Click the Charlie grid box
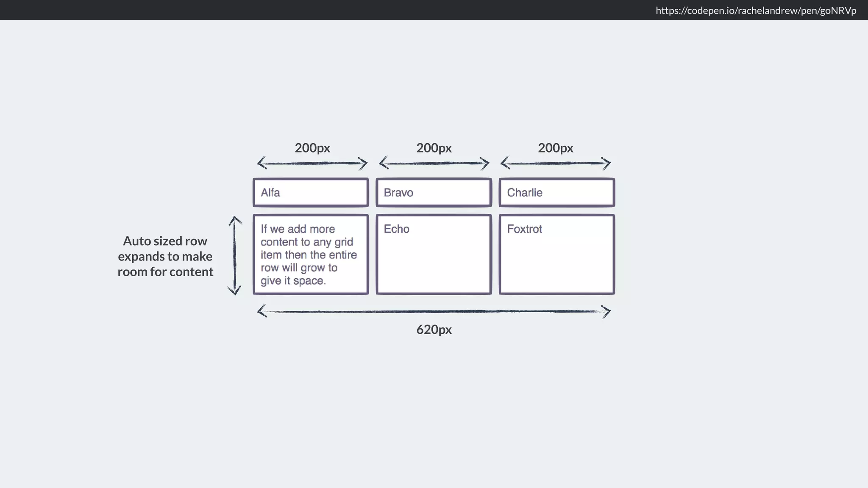 coord(556,193)
